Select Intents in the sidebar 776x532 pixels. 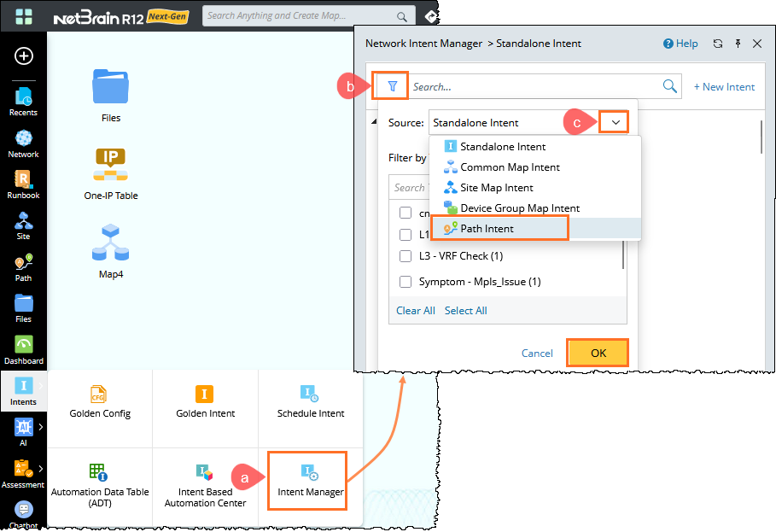[23, 391]
